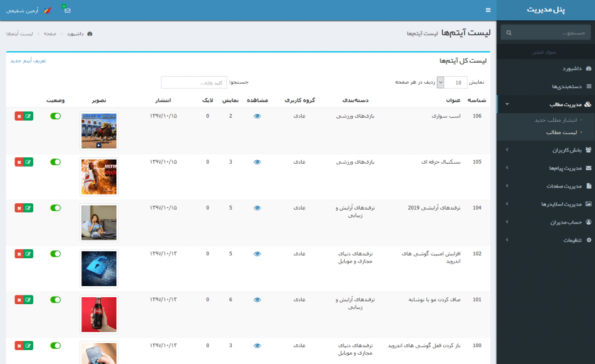The height and width of the screenshot is (364, 595).
Task: Open the mail envelope notification icon
Action: pos(67,10)
